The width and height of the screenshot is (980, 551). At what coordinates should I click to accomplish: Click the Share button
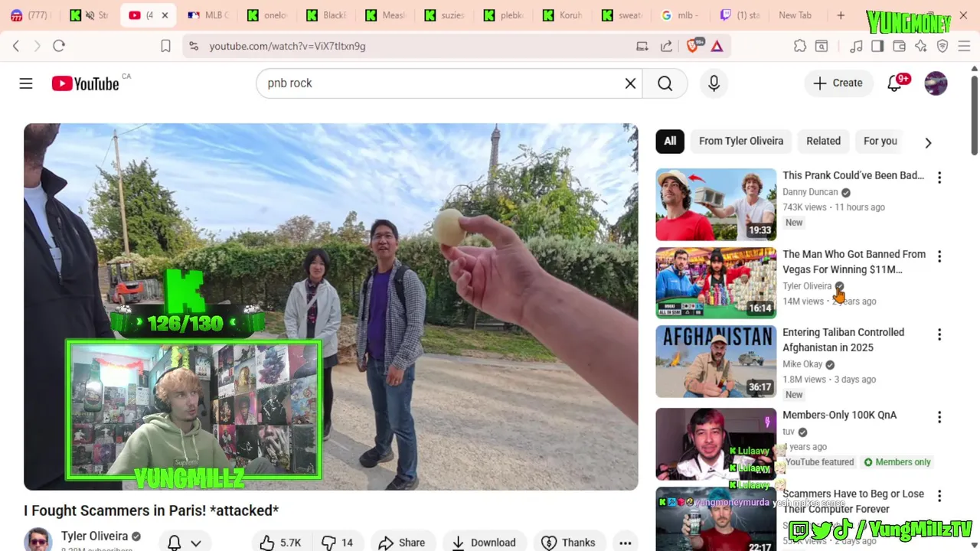coord(401,543)
